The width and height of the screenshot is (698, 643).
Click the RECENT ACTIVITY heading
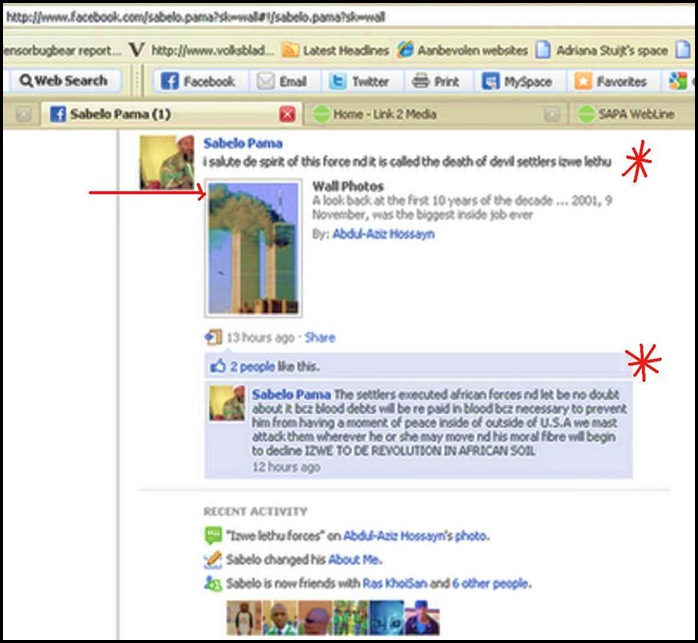click(x=256, y=511)
